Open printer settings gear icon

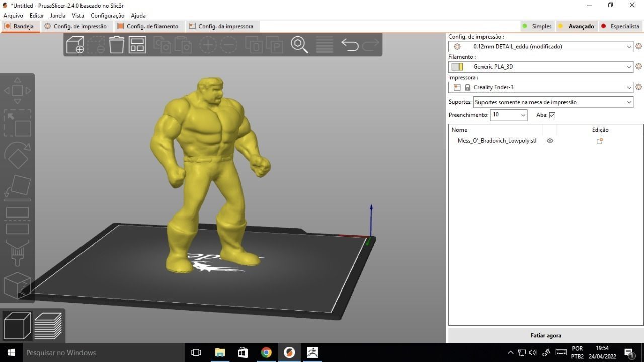(638, 87)
